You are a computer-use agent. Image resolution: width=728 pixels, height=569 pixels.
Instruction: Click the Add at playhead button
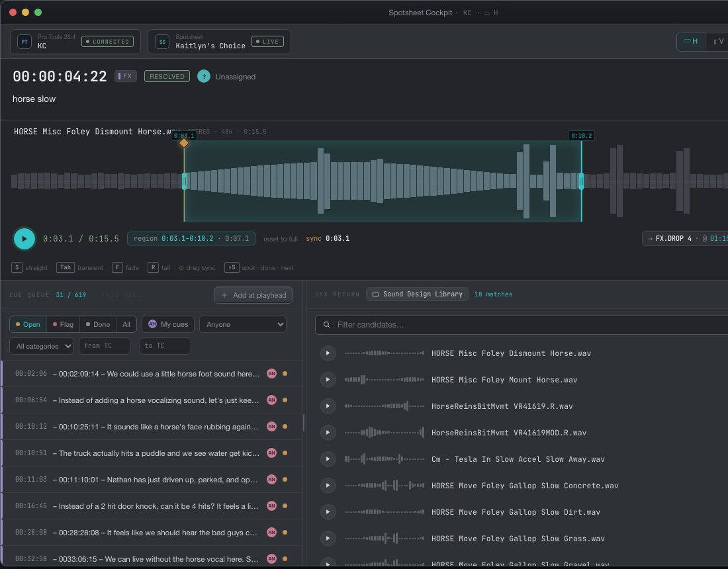coord(253,295)
